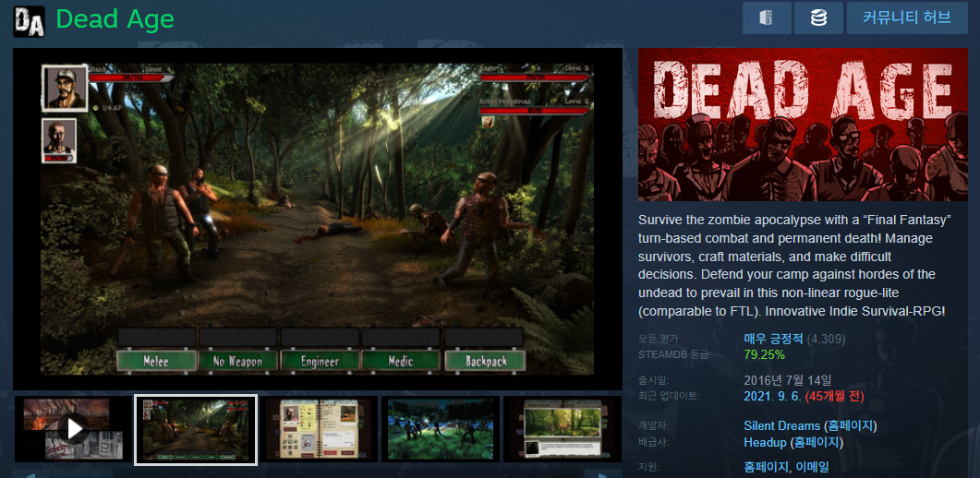Click the Dead Age page title
The image size is (980, 478).
(115, 20)
